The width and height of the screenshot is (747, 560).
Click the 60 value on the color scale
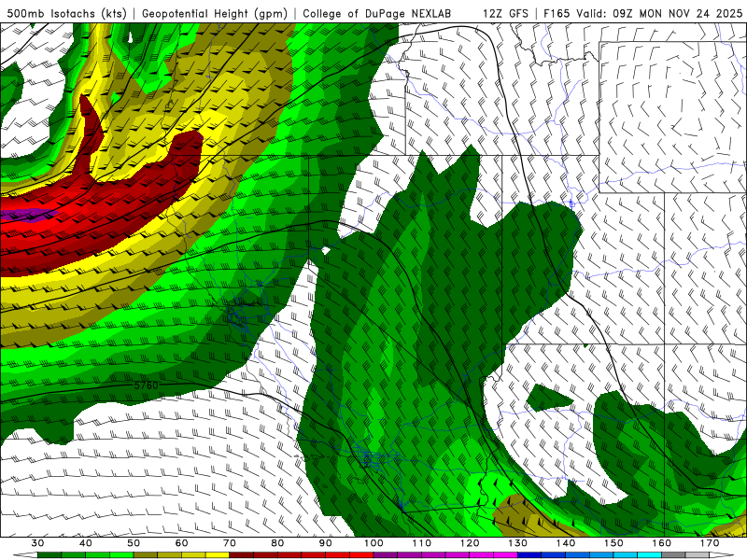181,543
